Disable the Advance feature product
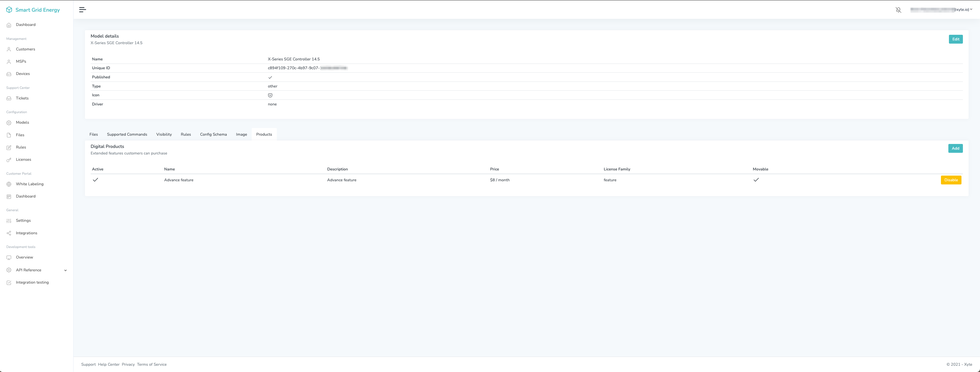980x372 pixels. tap(951, 180)
